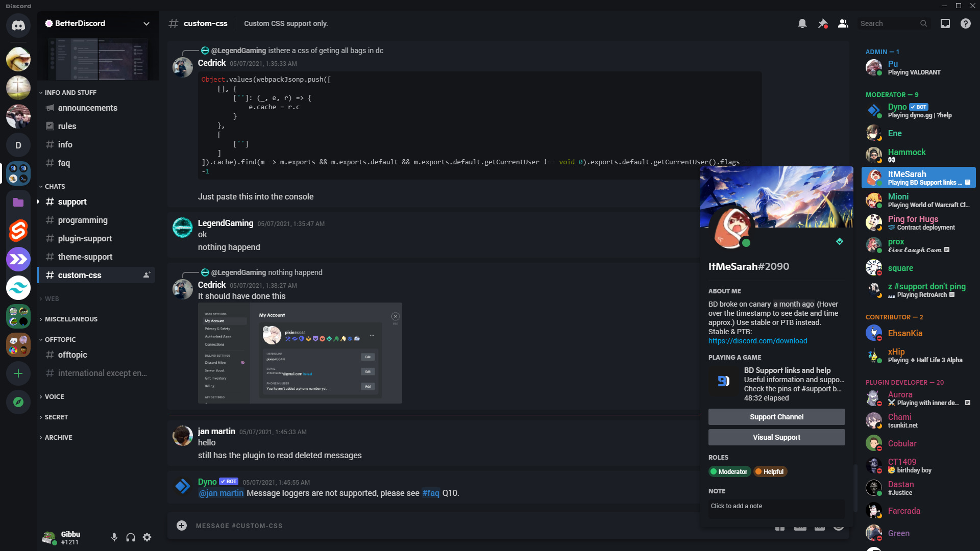Toggle deafen headphones for Gibbu
The image size is (980, 551).
pos(131,538)
